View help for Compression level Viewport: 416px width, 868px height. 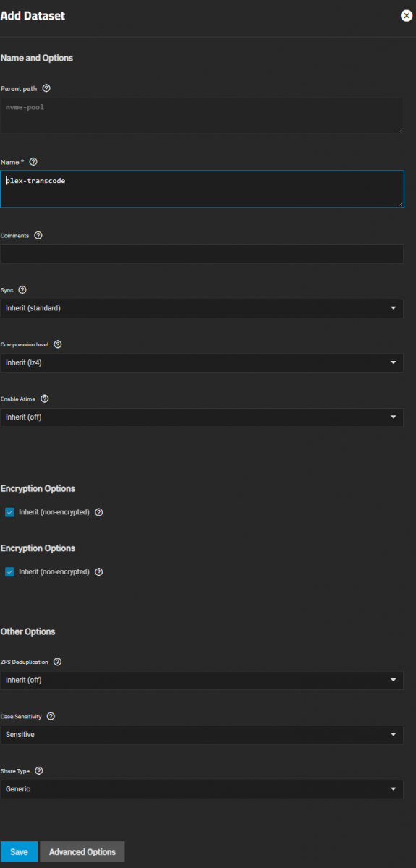58,344
